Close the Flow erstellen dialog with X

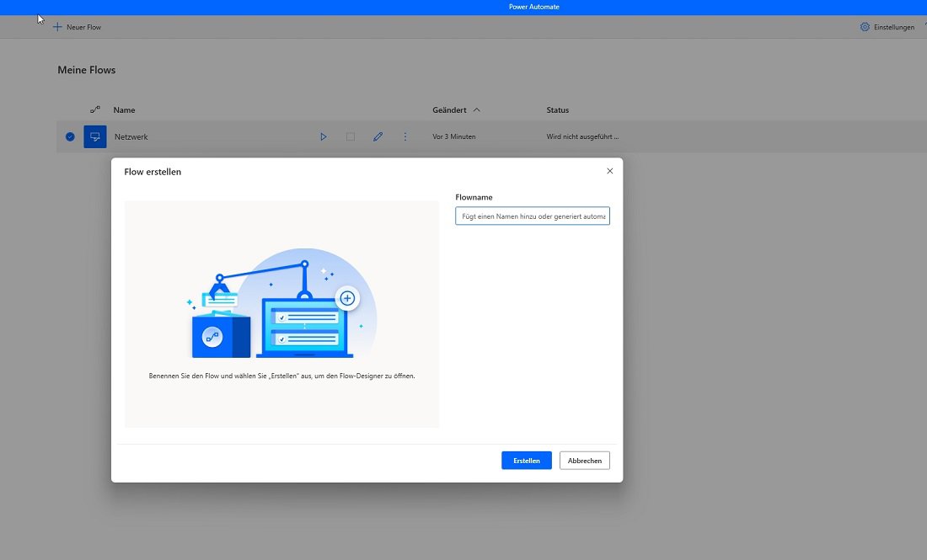click(x=609, y=171)
